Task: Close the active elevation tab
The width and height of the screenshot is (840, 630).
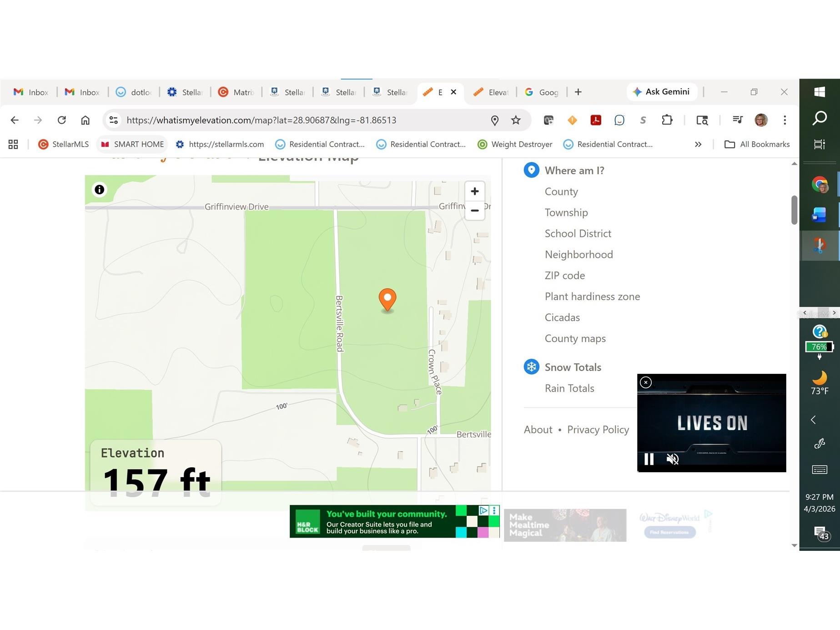Action: point(453,92)
